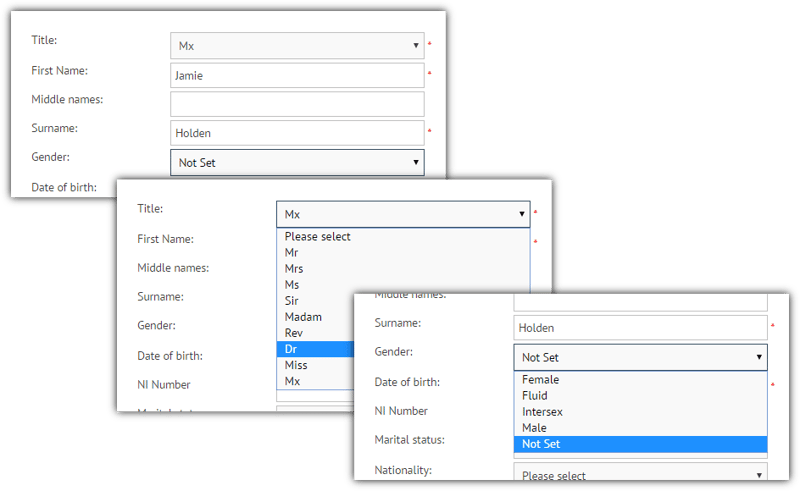Image resolution: width=800 pixels, height=491 pixels.
Task: Select Male from Gender list
Action: (x=640, y=428)
